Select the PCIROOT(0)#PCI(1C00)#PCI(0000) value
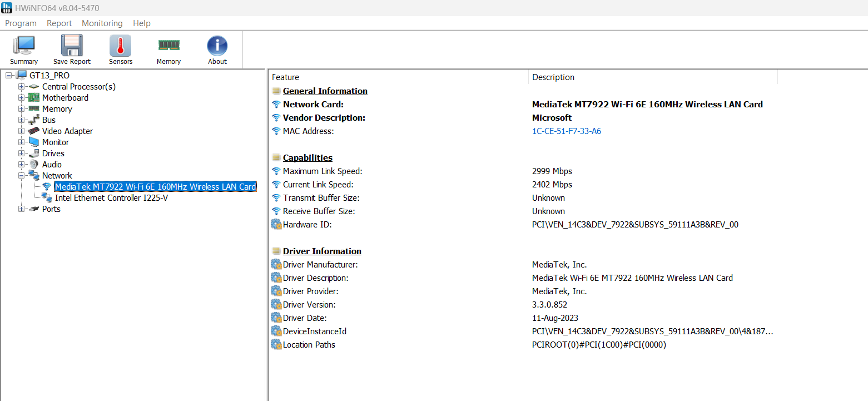This screenshot has height=401, width=868. pos(599,345)
